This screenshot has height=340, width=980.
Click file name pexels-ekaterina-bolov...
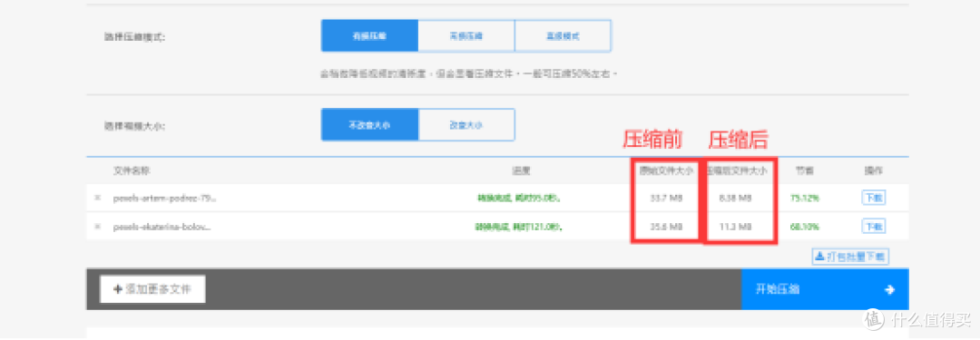click(x=162, y=227)
